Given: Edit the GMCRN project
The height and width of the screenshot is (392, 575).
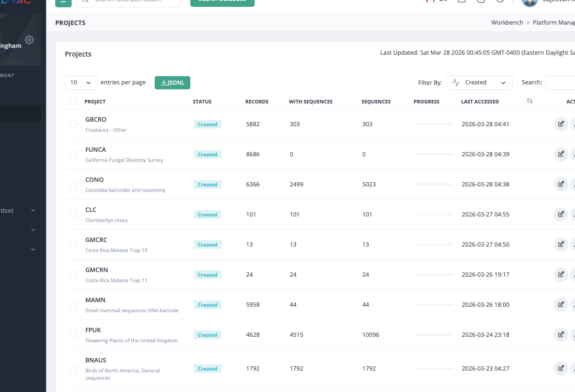Looking at the screenshot, I should (561, 274).
